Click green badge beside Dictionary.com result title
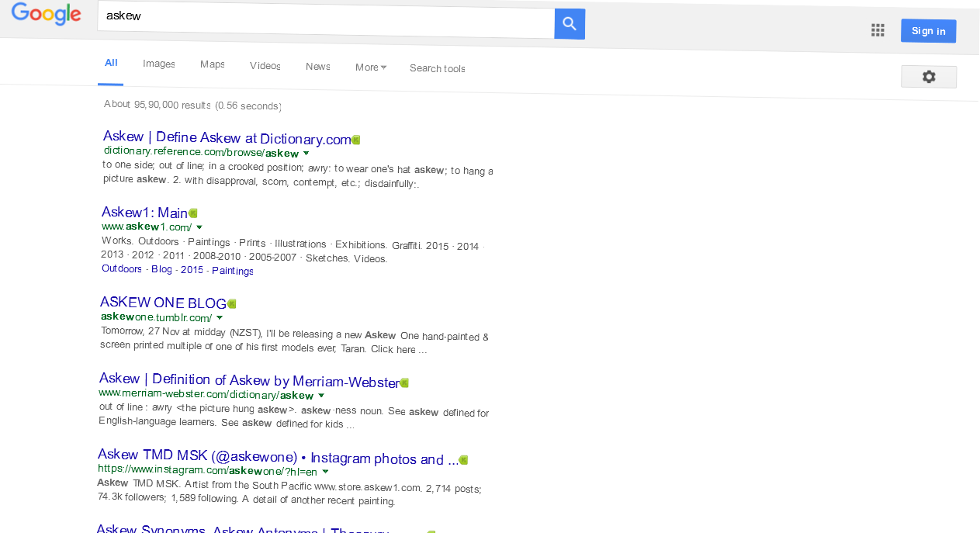 [356, 140]
